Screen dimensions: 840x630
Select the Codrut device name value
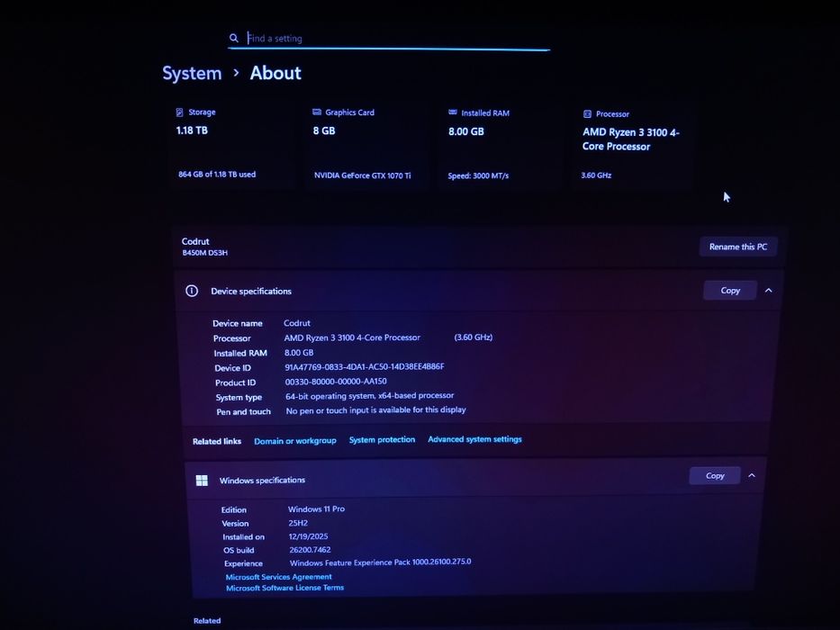297,323
